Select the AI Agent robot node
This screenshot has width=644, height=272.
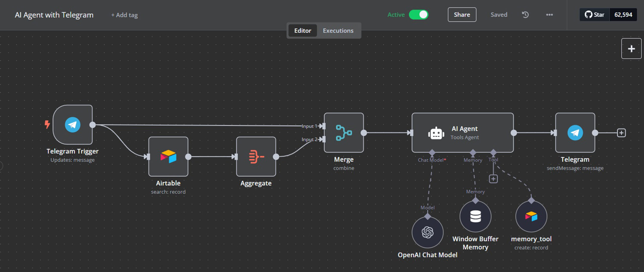pyautogui.click(x=462, y=132)
